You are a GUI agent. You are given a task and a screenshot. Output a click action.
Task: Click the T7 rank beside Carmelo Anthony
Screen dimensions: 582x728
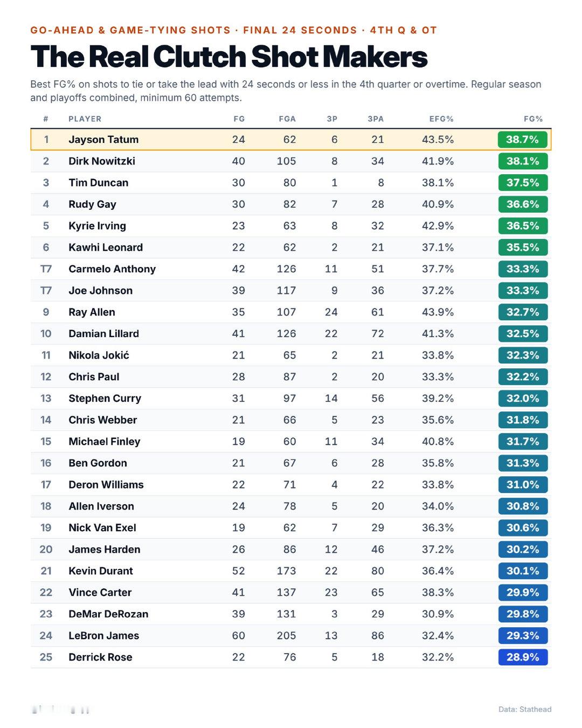[46, 269]
